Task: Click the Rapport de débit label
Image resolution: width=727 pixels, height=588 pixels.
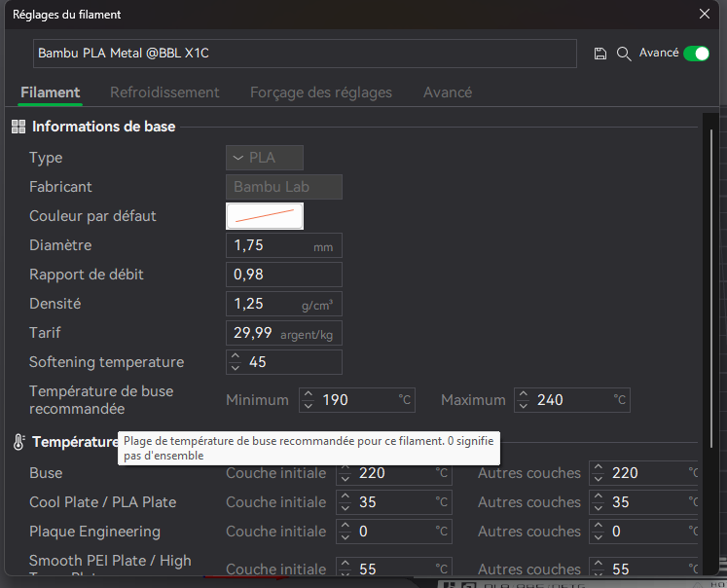Action: pos(87,275)
